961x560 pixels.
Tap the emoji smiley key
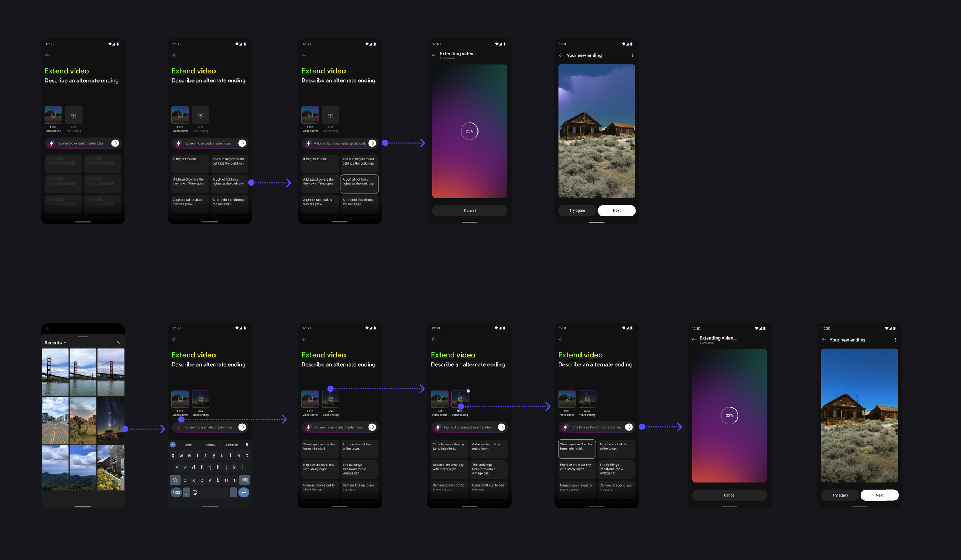[195, 492]
